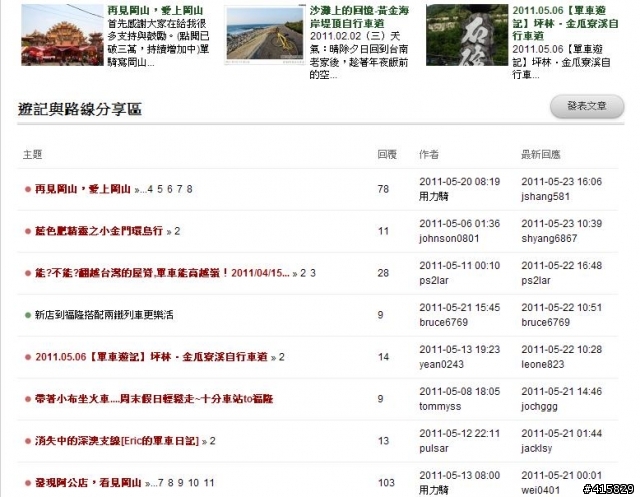Go to page 7 of 發現阿公店 thread

161,483
